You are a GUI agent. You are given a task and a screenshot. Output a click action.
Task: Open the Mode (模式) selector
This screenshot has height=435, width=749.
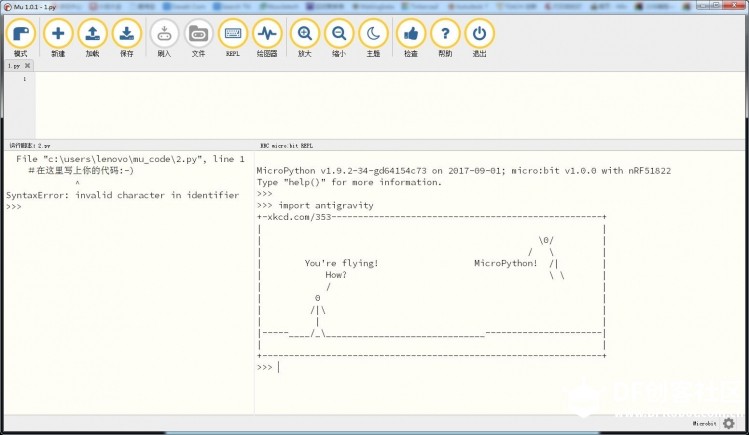pos(21,38)
